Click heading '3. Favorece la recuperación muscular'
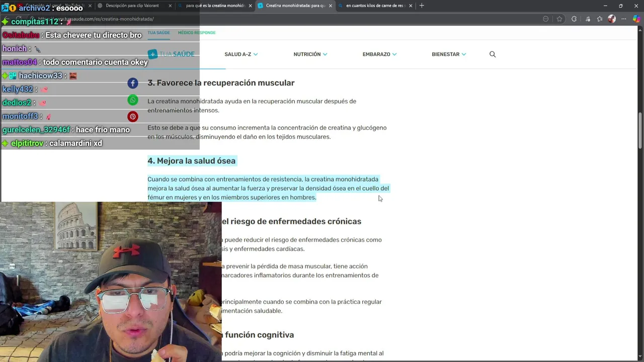This screenshot has width=644, height=362. point(221,83)
